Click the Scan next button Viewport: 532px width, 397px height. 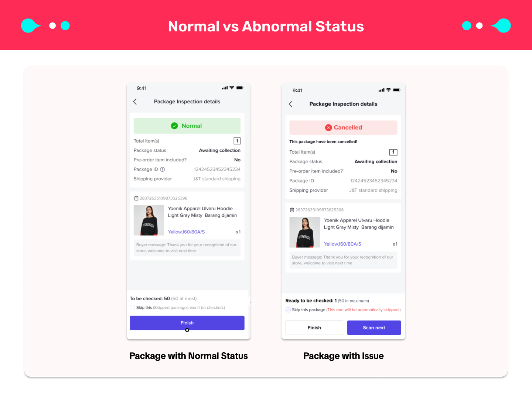tap(374, 328)
